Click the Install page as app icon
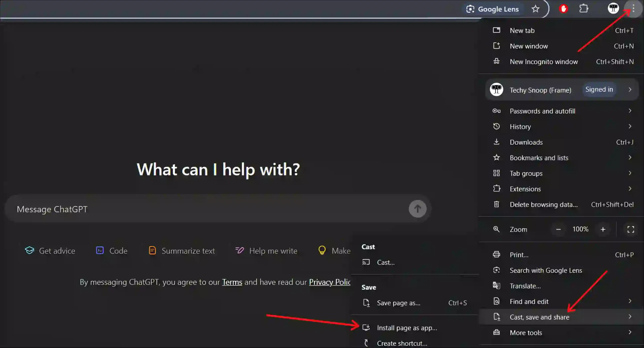This screenshot has height=348, width=644. (x=366, y=328)
